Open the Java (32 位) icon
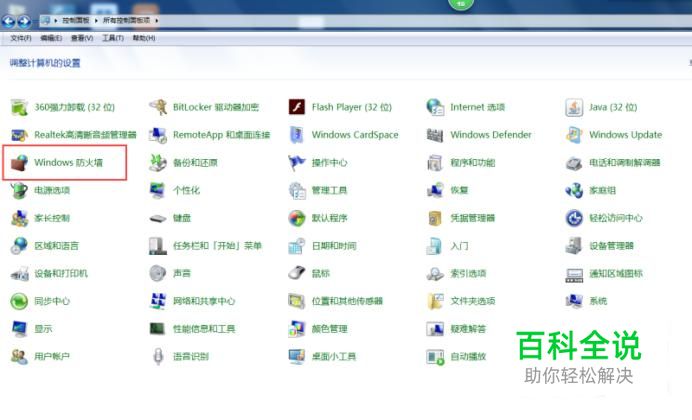Screen dimensions: 692x420 click(x=574, y=107)
